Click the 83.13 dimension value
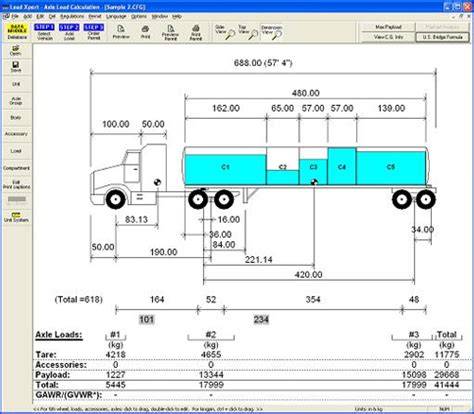 [x=136, y=220]
